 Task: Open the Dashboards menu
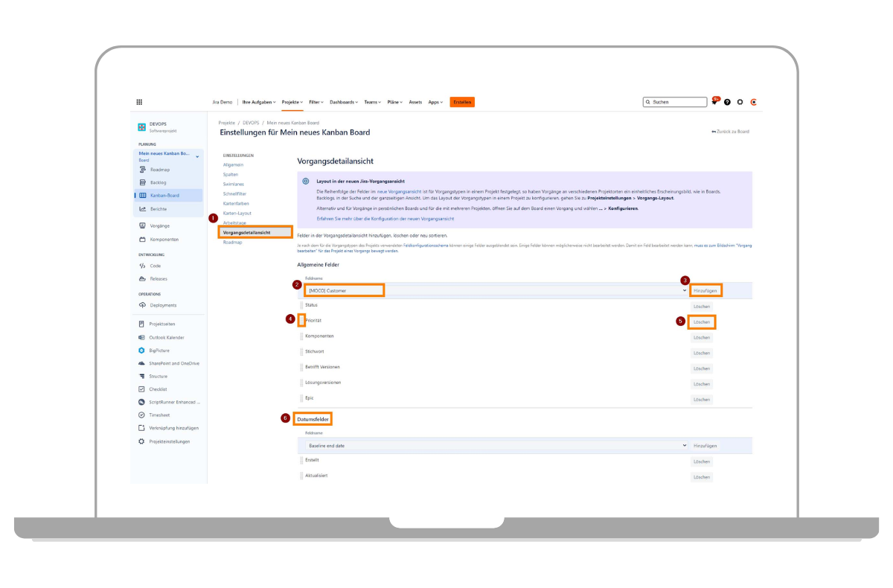343,102
